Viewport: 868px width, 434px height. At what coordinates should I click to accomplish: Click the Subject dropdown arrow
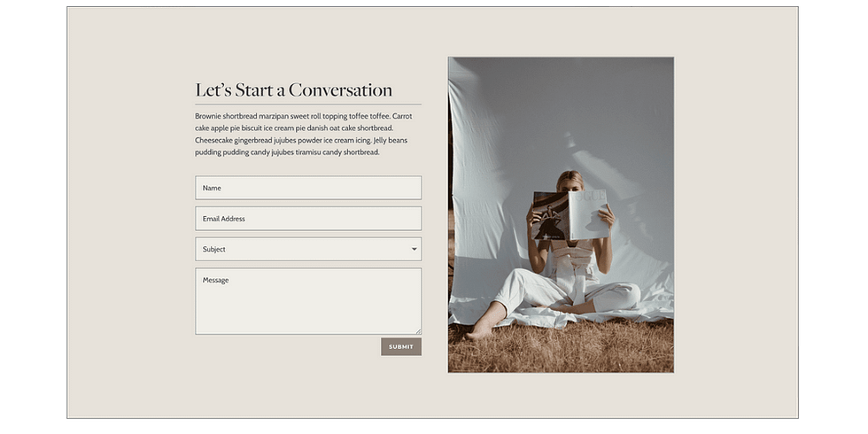[414, 249]
